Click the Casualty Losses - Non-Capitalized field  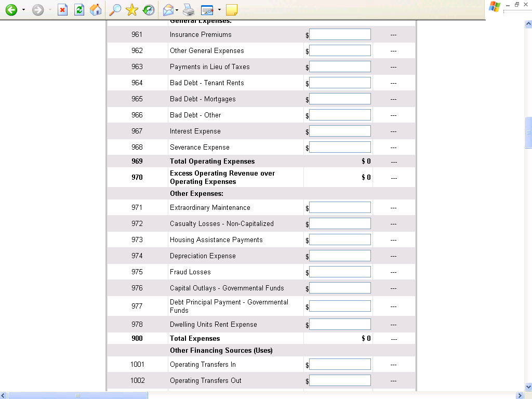pyautogui.click(x=340, y=223)
